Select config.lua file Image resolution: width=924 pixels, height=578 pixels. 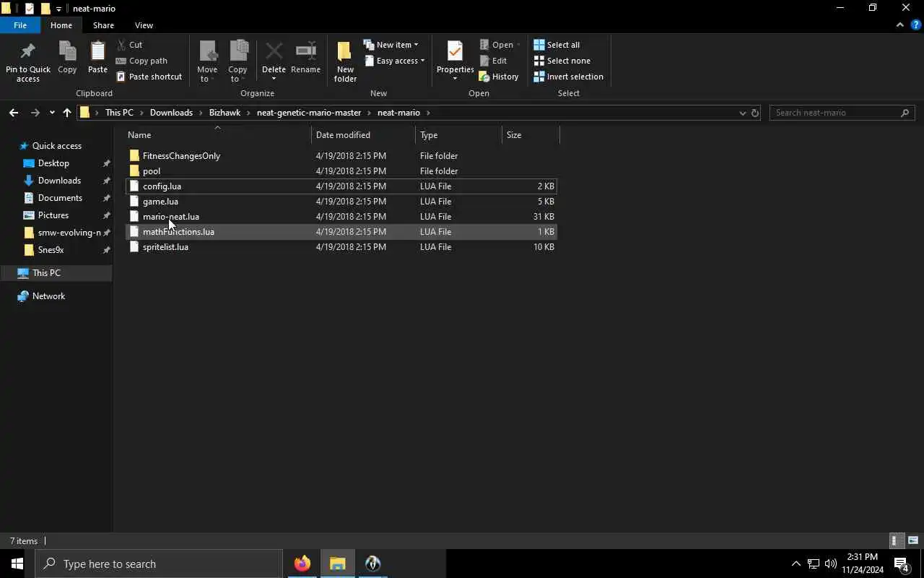point(341,186)
